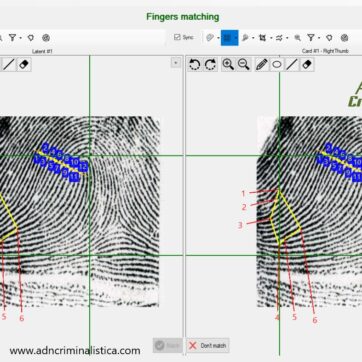Click the fingerprint target icon in left toolbar
Image resolution: width=362 pixels, height=362 pixels.
(x=46, y=38)
